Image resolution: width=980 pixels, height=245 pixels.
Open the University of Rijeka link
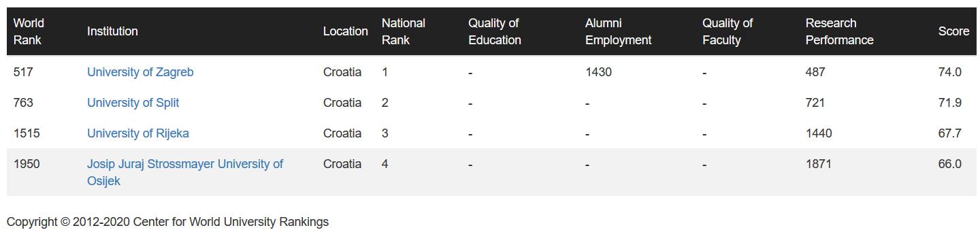click(x=138, y=133)
